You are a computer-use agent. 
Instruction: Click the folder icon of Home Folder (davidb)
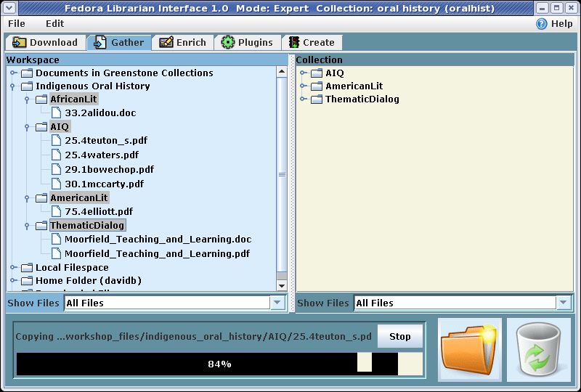tap(27, 280)
